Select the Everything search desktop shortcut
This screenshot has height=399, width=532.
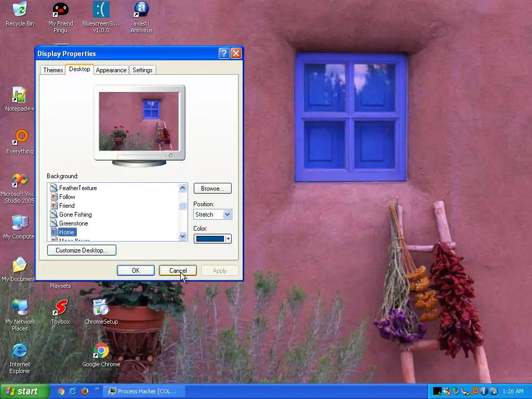(x=20, y=142)
